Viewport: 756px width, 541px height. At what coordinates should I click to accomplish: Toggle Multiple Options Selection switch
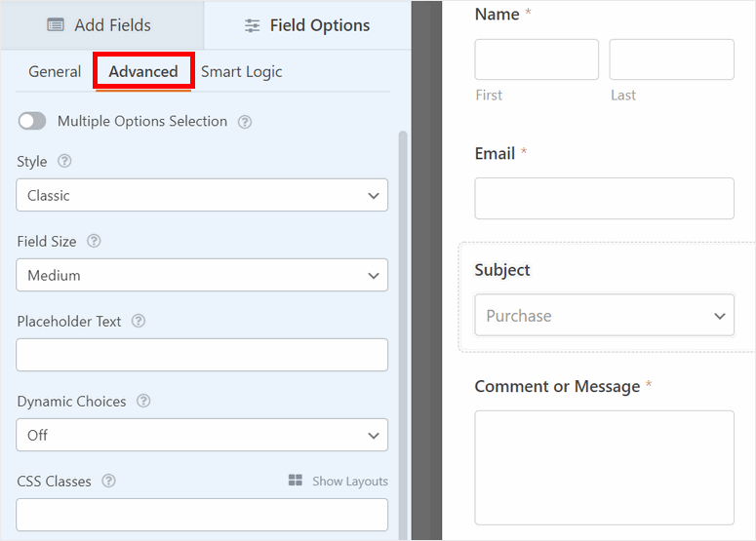point(32,122)
